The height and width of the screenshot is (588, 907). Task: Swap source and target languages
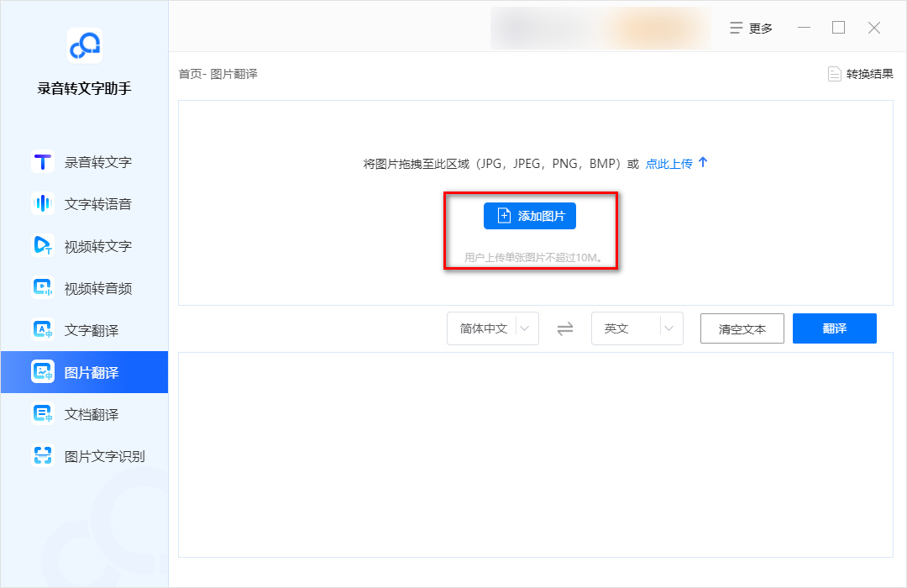(566, 328)
